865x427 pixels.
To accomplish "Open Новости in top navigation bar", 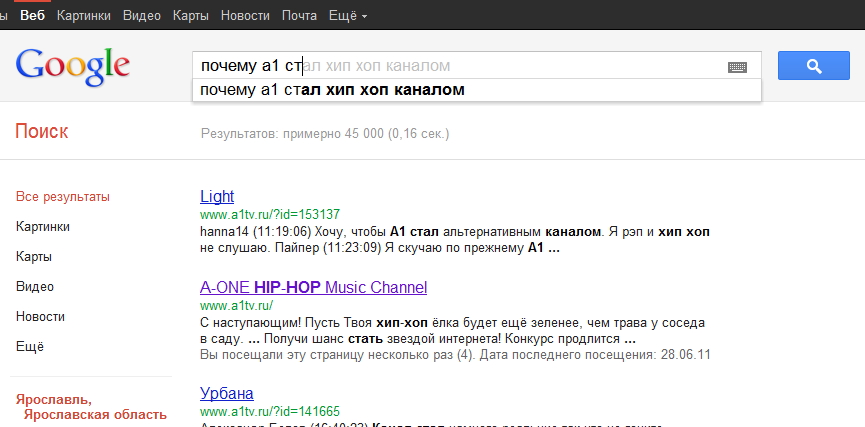I will point(245,15).
